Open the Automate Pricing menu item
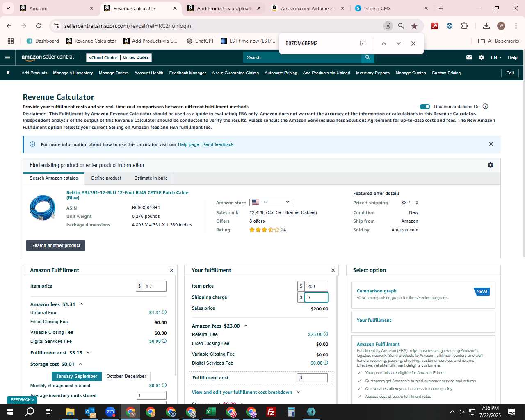 click(x=281, y=73)
